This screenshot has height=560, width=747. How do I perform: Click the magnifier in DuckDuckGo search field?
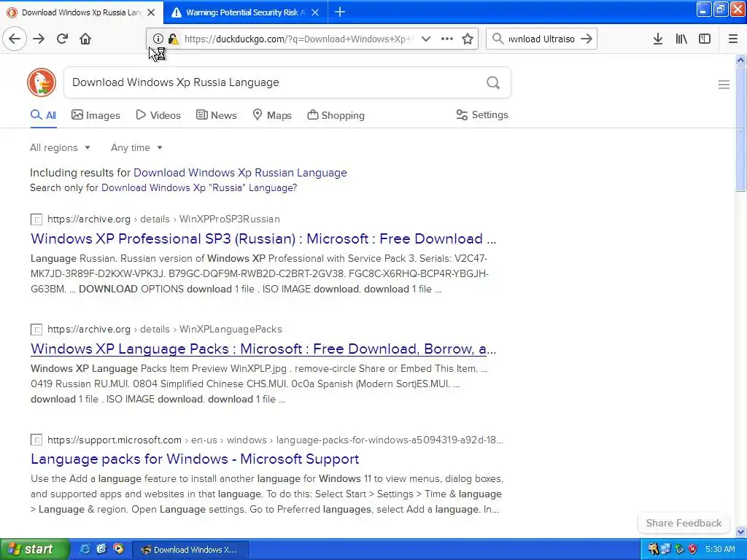(x=493, y=82)
